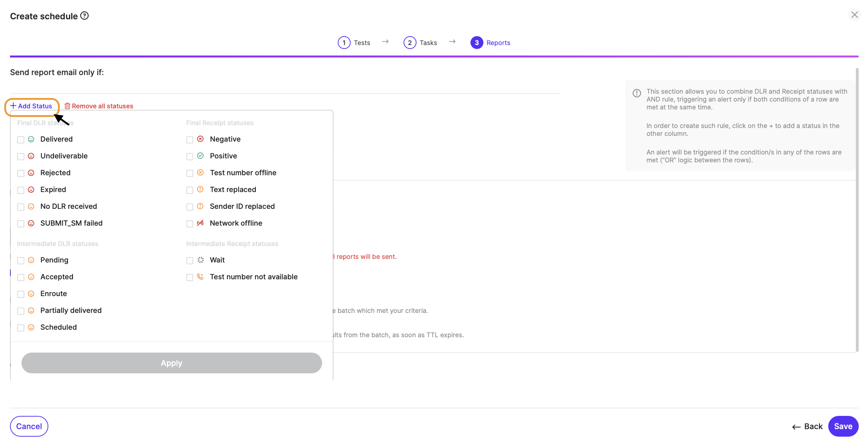Screen dimensions: 868x442
Task: Click the green Delivered smiley icon
Action: click(x=31, y=139)
